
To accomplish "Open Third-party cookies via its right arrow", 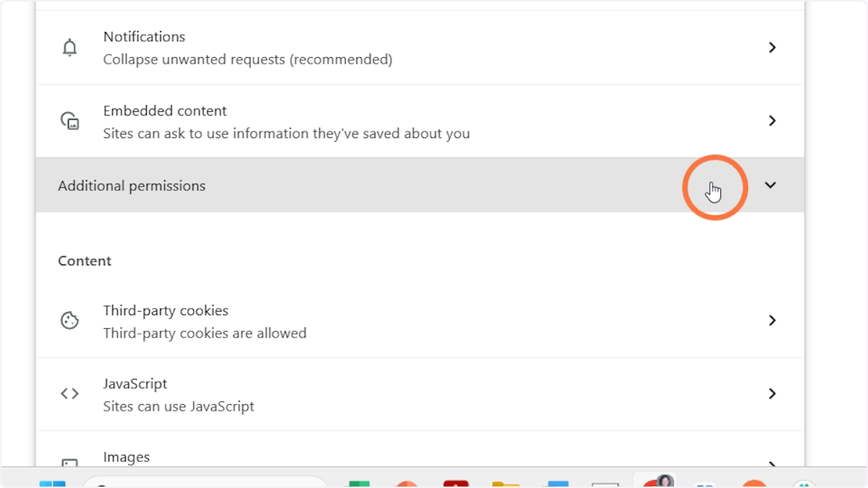I will (772, 320).
